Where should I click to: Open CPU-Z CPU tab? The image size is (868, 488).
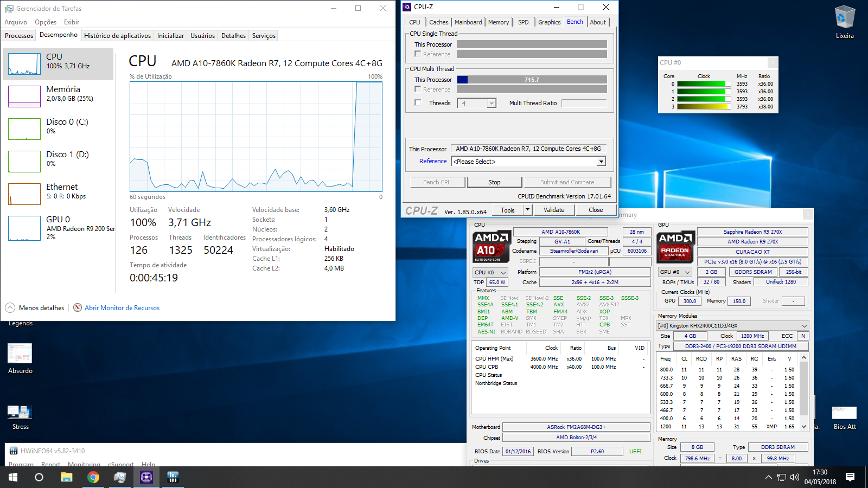pos(414,22)
